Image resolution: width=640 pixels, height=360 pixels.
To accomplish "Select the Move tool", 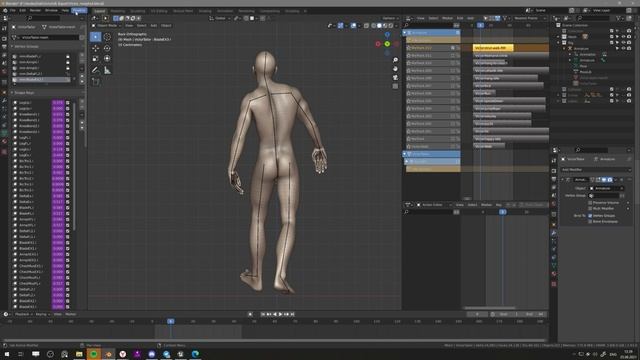I will click(96, 48).
